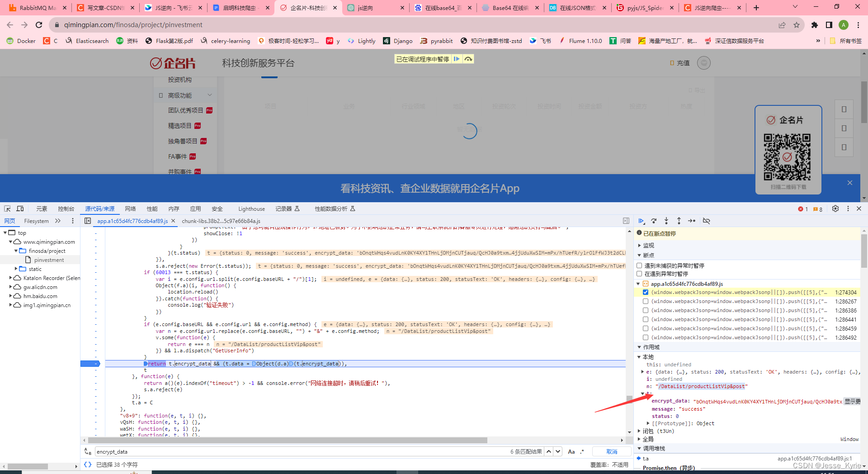
Task: Expand the 全局 global scope
Action: pyautogui.click(x=639, y=439)
